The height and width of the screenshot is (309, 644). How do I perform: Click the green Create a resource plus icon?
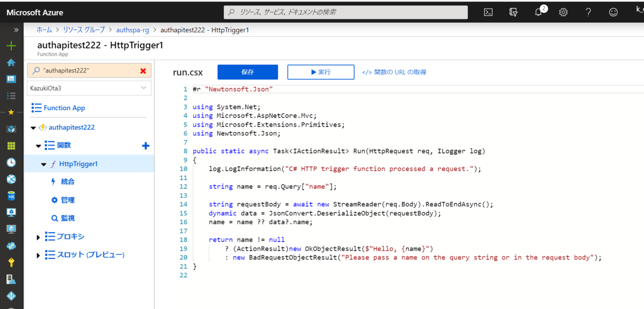pos(11,46)
